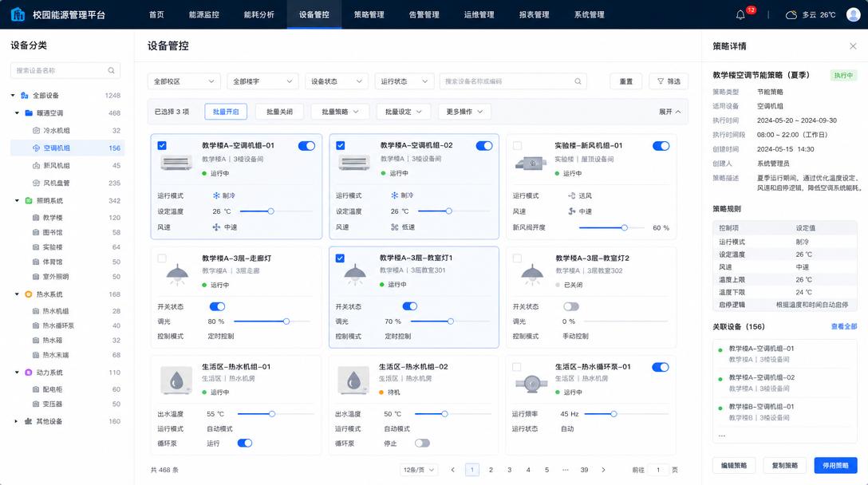This screenshot has height=485, width=868.
Task: Click the 送风 mode icon on 新风机组-01
Action: [572, 195]
